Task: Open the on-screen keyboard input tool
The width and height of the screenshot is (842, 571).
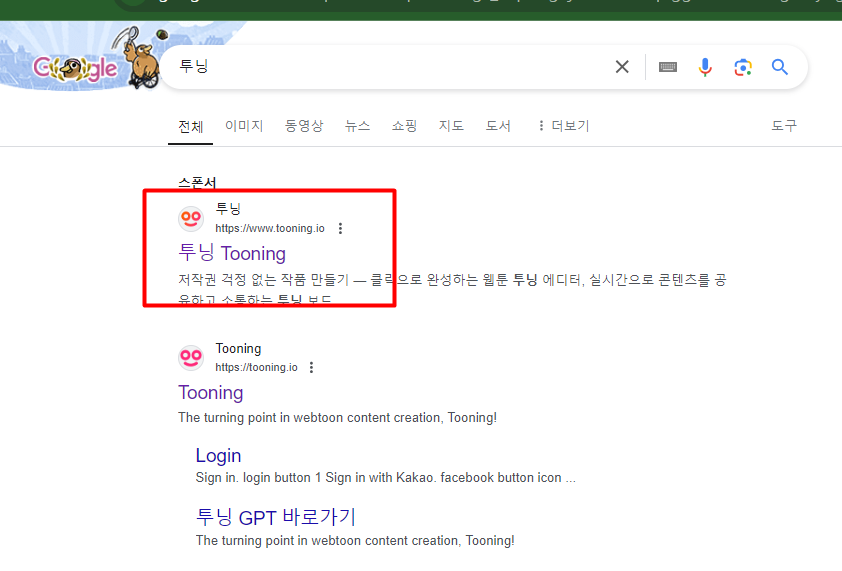Action: [667, 67]
